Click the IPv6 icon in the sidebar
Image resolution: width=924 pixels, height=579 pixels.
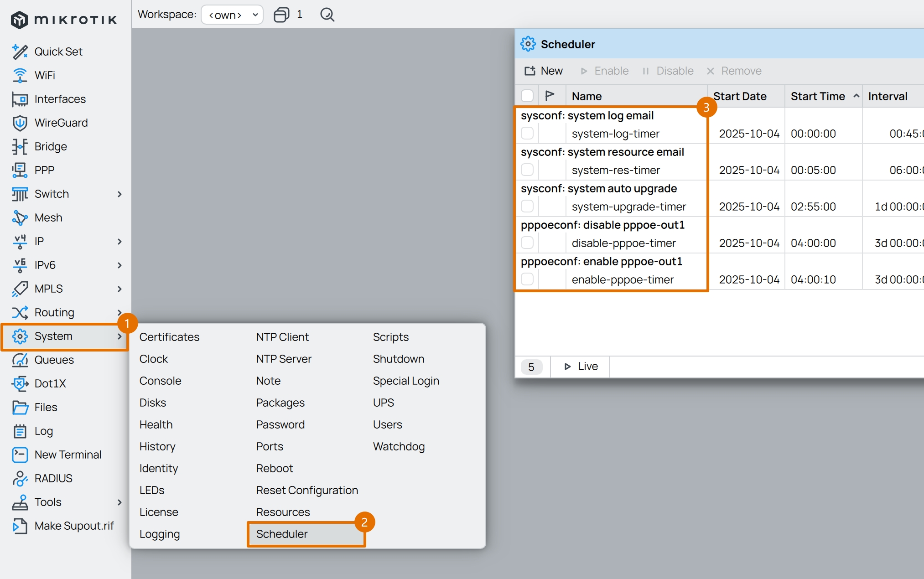click(x=20, y=265)
